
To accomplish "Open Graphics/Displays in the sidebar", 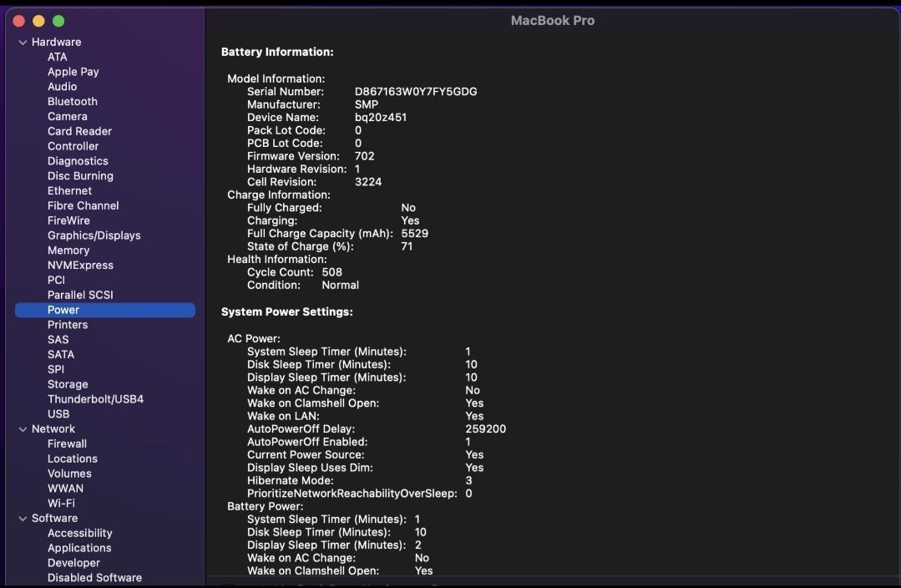I will (94, 236).
